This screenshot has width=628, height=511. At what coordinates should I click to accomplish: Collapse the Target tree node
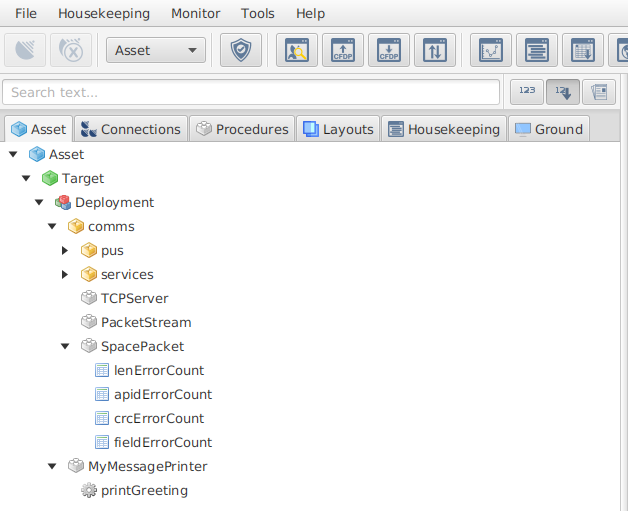point(26,178)
